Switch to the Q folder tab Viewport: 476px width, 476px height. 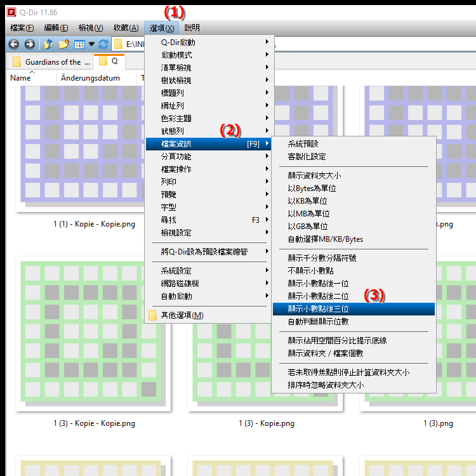(110, 62)
